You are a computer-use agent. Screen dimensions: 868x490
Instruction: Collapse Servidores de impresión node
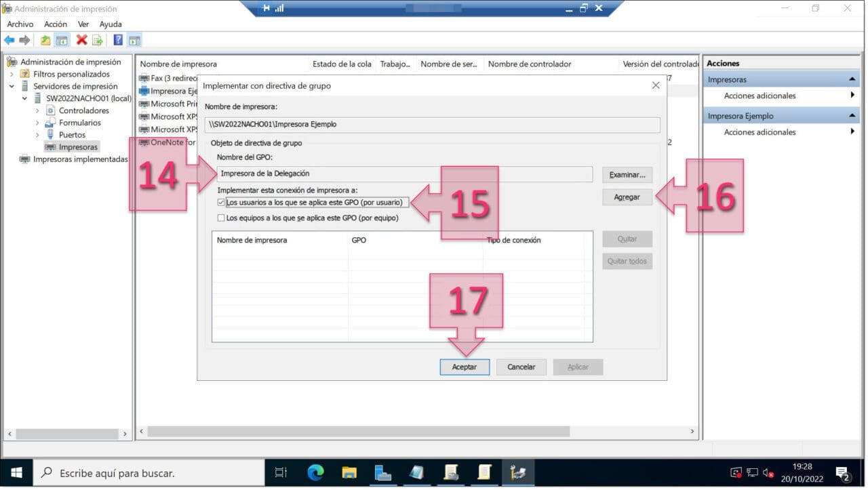tap(12, 86)
